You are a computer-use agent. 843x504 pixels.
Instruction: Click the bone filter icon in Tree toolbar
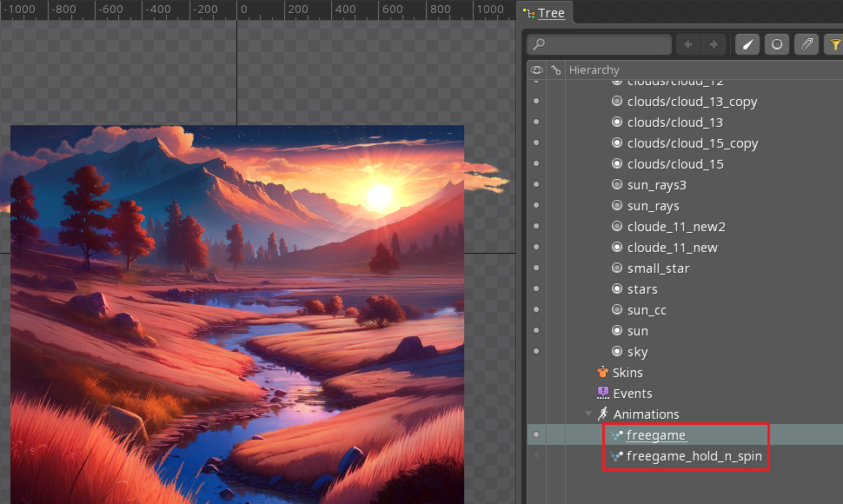pos(747,44)
